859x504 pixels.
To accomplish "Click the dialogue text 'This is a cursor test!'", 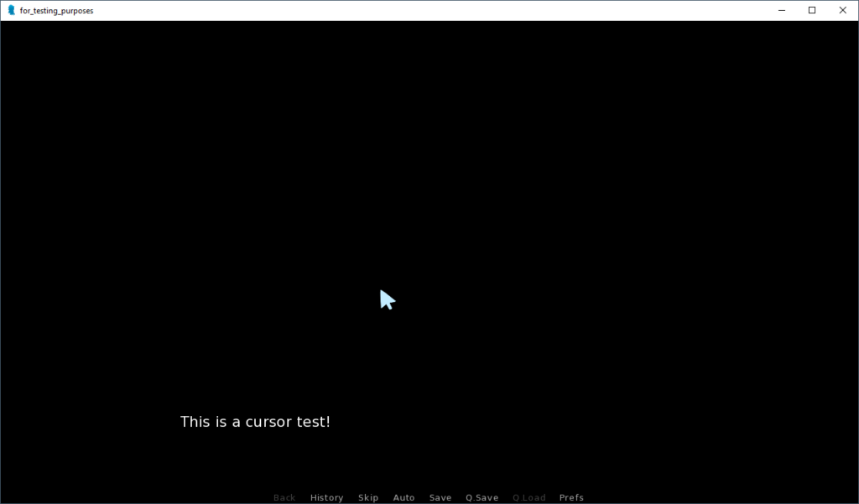I will tap(255, 422).
